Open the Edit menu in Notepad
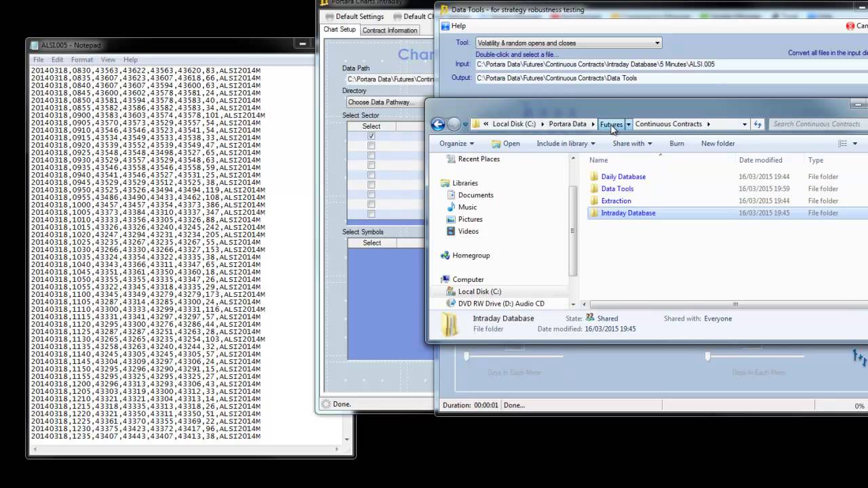The width and height of the screenshot is (868, 488). (x=57, y=60)
